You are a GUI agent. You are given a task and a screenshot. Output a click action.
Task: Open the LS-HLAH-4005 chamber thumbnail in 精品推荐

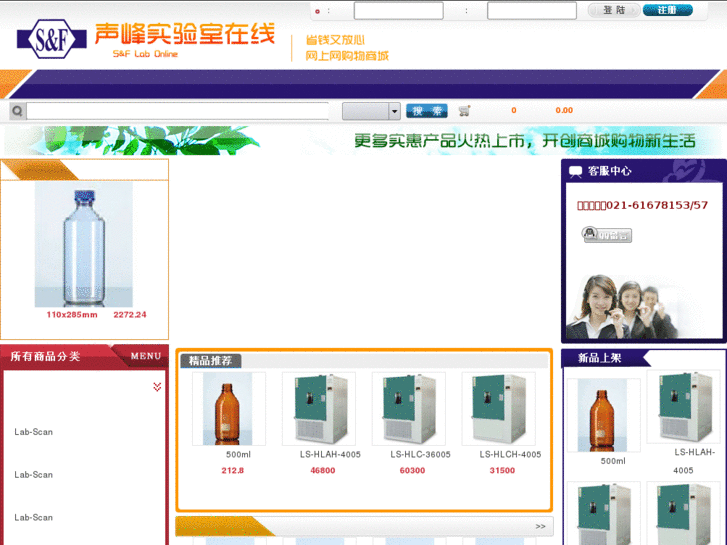point(319,409)
